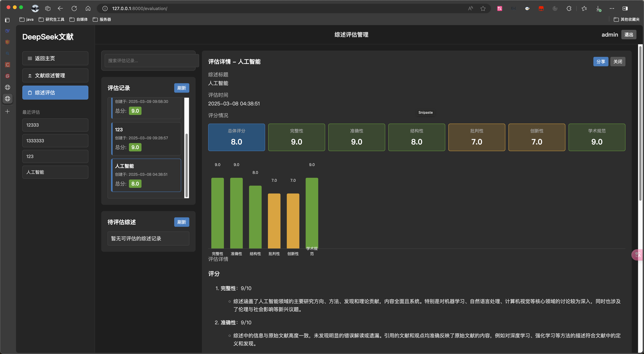Image resolution: width=644 pixels, height=354 pixels.
Task: Click the 批判性 7.0 score card
Action: click(477, 137)
